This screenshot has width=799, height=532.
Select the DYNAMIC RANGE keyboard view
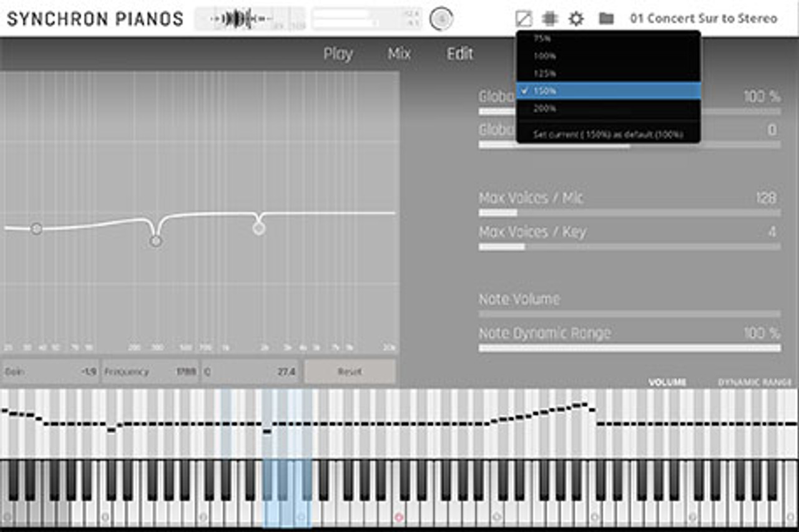click(755, 382)
